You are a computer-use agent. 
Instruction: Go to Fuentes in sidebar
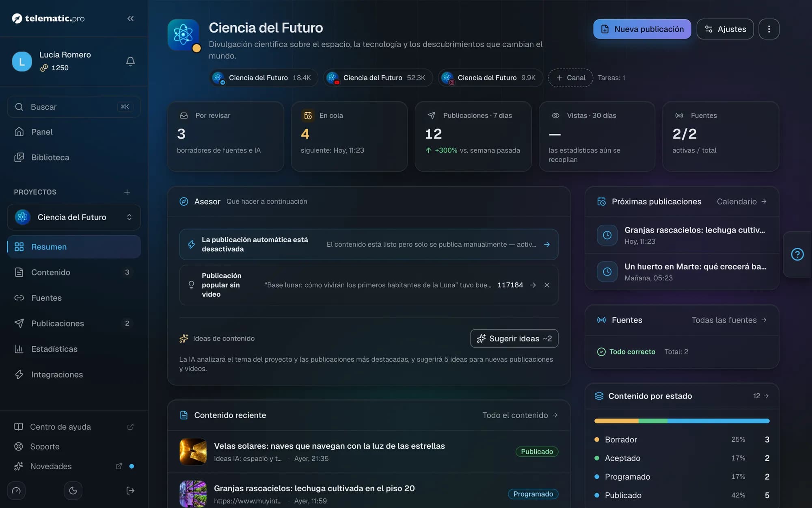(74, 298)
